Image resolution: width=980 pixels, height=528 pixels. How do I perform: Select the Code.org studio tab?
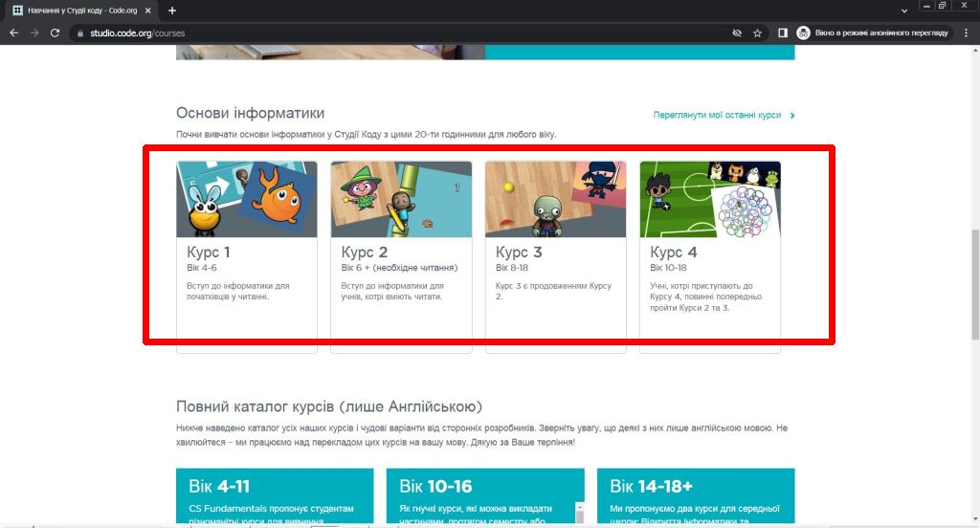coord(82,11)
